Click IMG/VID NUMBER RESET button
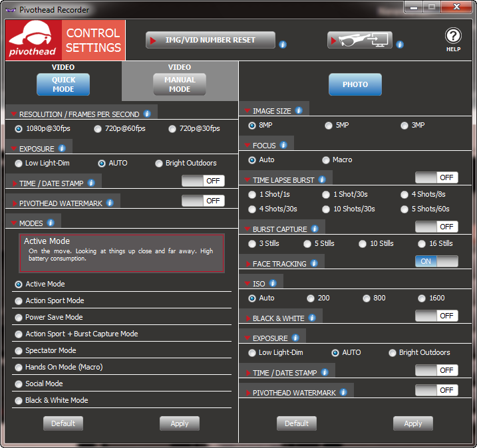The width and height of the screenshot is (477, 448). [x=210, y=40]
